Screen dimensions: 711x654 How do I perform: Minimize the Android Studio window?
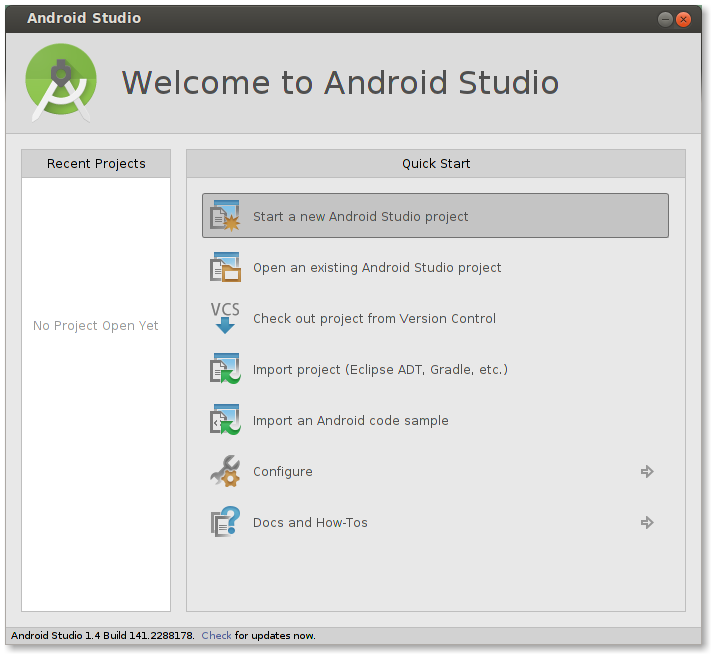pos(665,19)
